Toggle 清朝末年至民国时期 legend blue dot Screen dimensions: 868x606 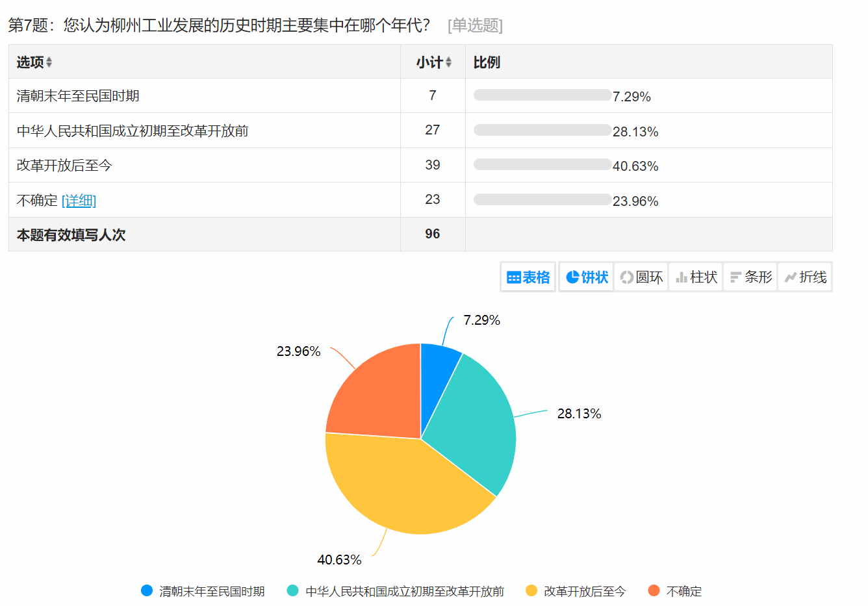pyautogui.click(x=147, y=591)
